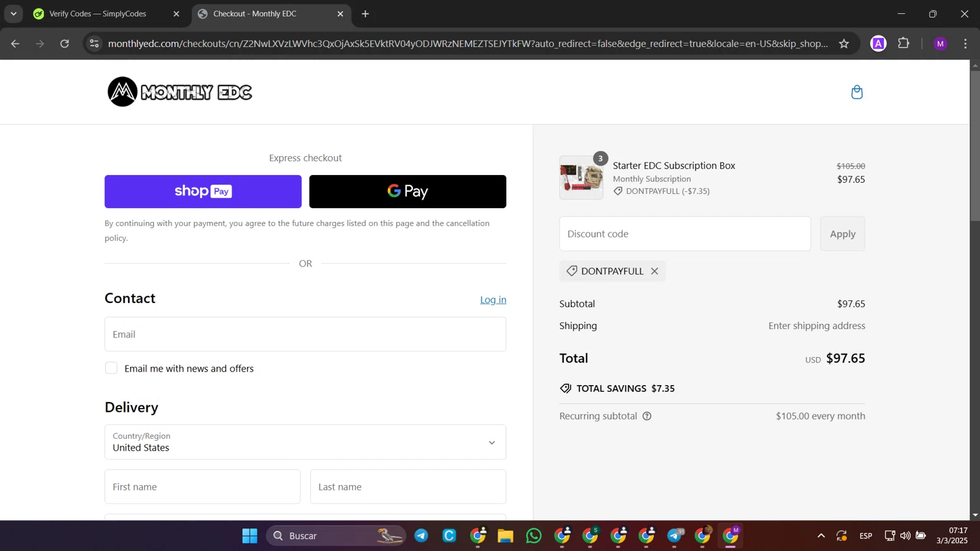View site information icon in address bar
The height and width of the screenshot is (551, 980).
coord(95,44)
